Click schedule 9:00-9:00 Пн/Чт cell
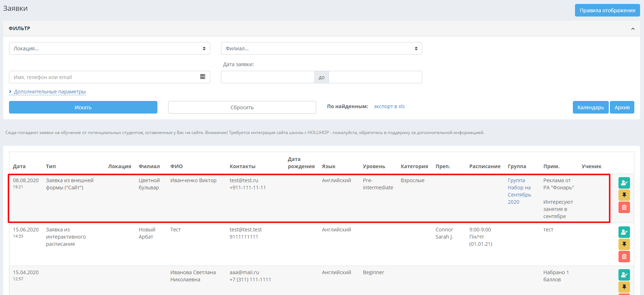 tap(481, 237)
